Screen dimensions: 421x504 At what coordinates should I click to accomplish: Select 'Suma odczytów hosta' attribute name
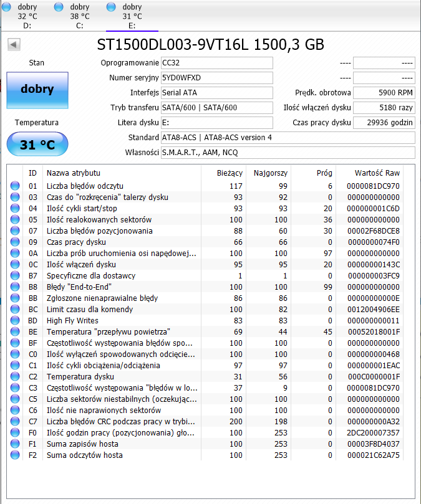85,455
